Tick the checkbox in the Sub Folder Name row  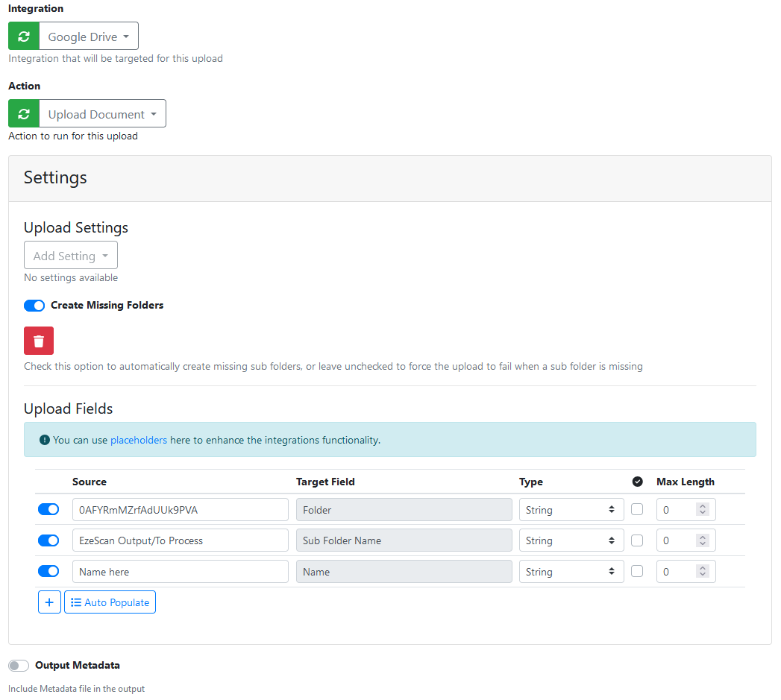637,540
